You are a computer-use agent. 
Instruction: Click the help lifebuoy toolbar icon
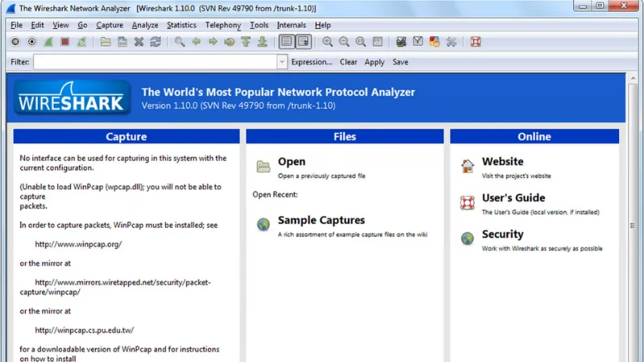click(x=475, y=42)
